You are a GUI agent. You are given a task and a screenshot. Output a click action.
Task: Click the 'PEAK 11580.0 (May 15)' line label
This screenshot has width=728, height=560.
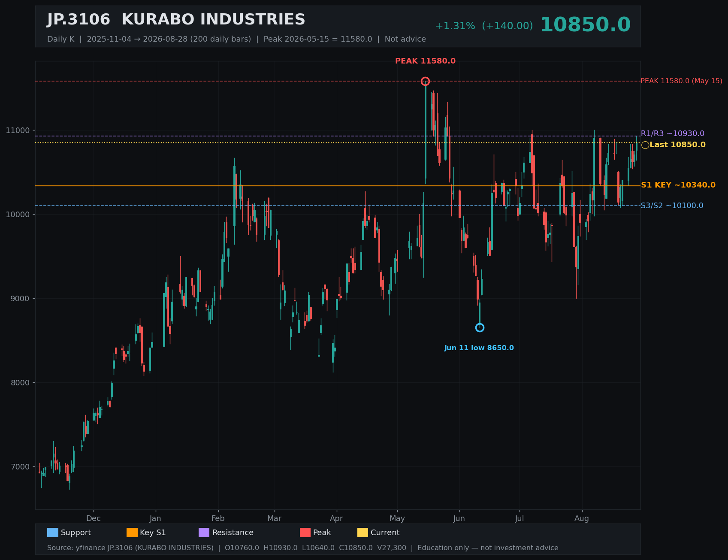681,81
